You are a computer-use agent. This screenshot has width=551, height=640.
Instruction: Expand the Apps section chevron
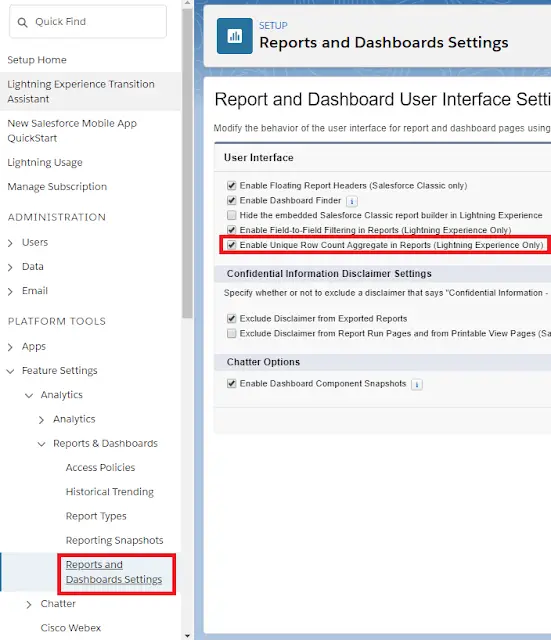pyautogui.click(x=10, y=347)
